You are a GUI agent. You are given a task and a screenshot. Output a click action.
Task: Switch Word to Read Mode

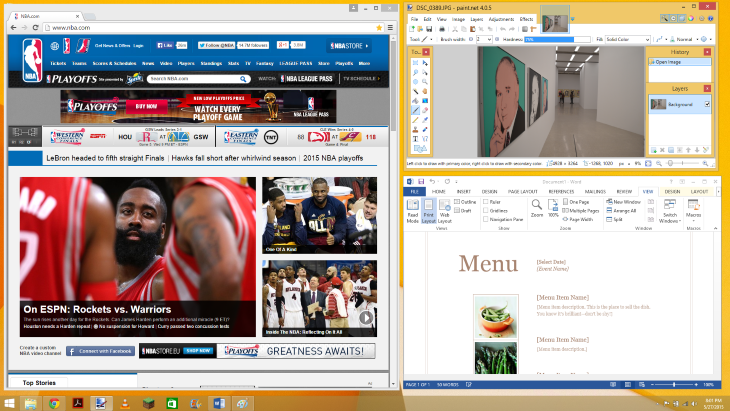point(412,211)
